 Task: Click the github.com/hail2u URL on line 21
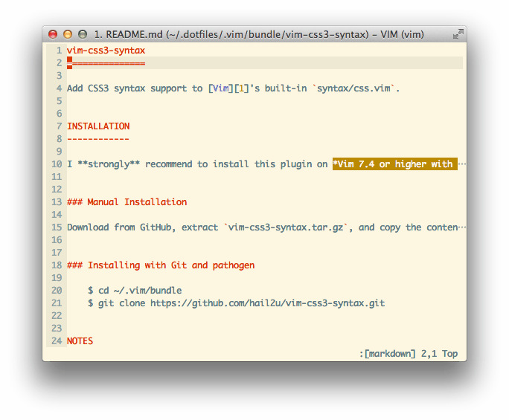click(267, 303)
